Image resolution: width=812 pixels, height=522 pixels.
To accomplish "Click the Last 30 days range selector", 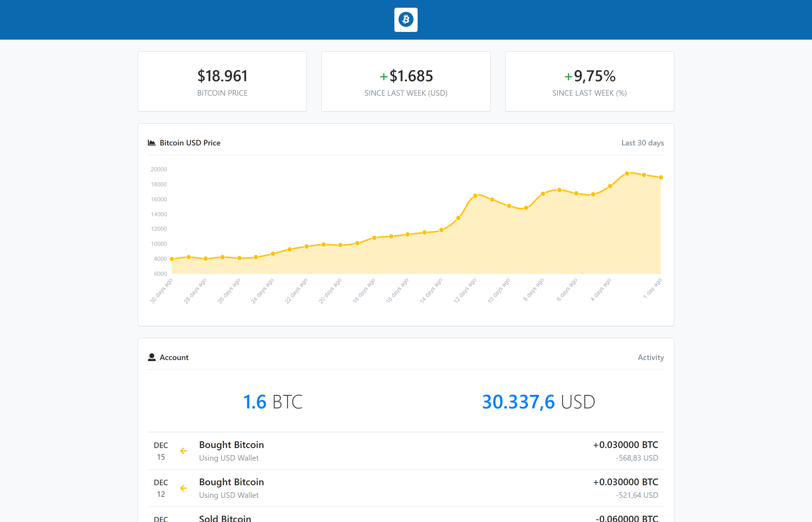I will pos(642,143).
